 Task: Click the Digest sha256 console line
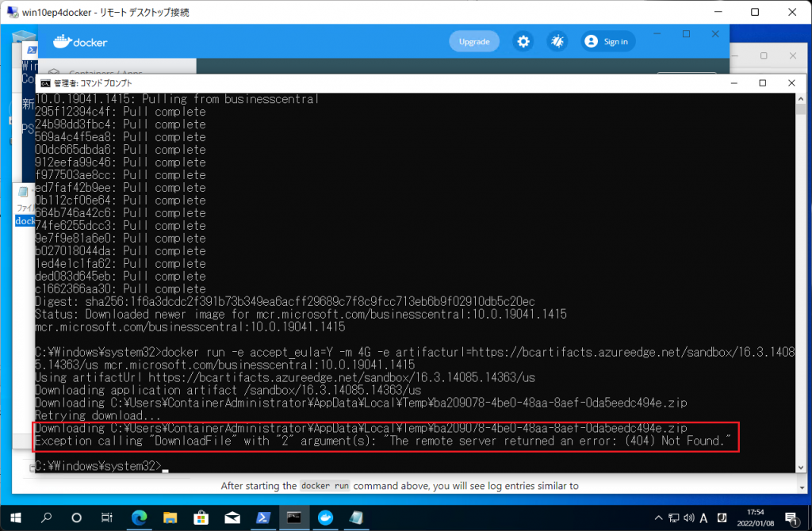coord(285,302)
